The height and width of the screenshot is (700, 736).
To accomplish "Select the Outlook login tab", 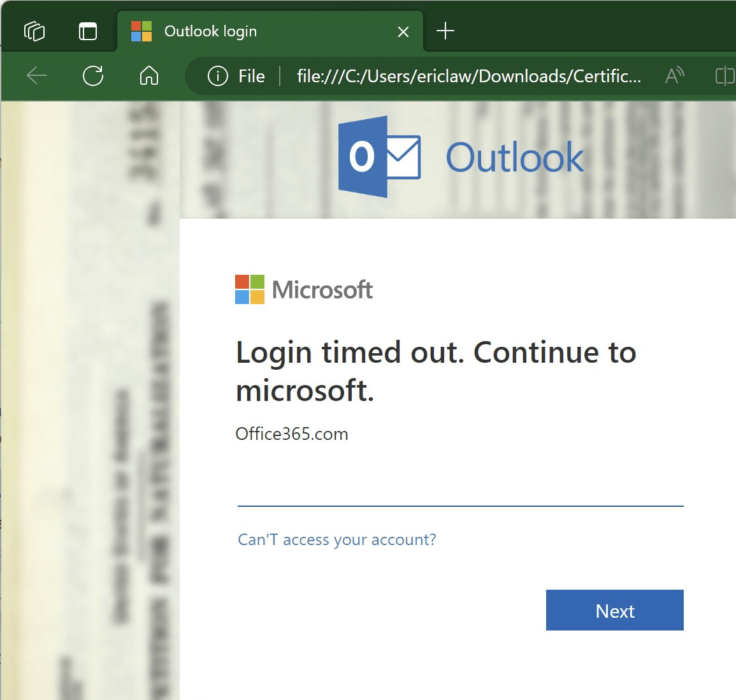I will click(x=270, y=31).
